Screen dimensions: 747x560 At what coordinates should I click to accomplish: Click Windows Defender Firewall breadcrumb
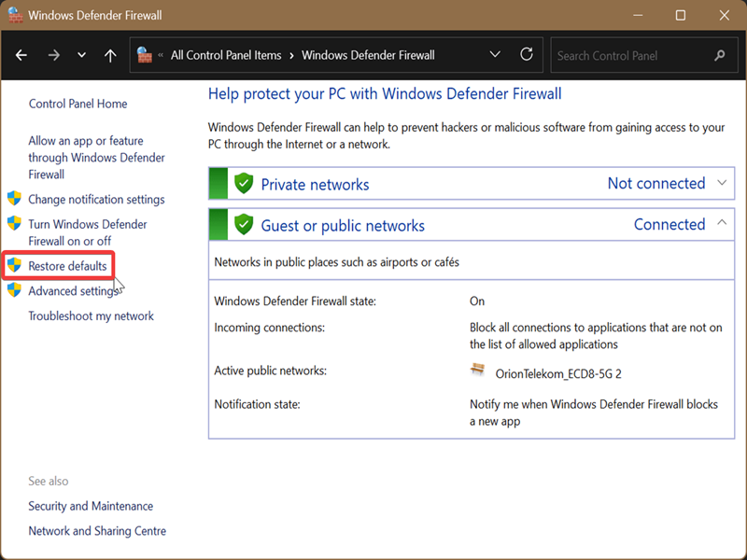368,55
